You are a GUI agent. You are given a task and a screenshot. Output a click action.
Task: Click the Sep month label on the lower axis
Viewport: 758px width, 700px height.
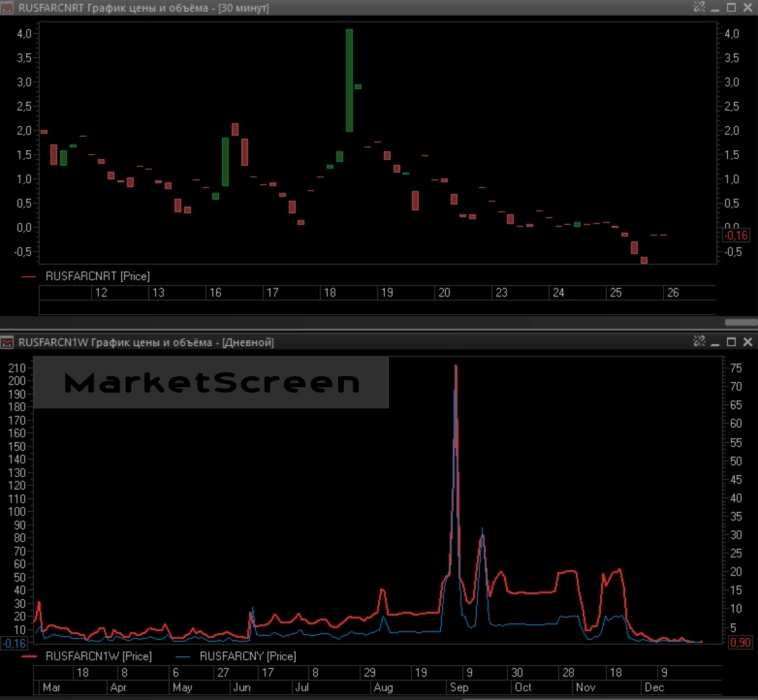tap(459, 687)
